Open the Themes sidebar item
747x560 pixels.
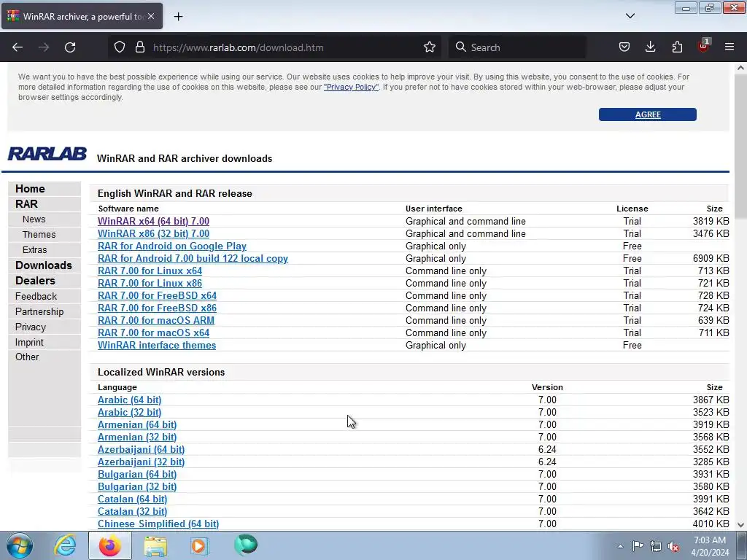[39, 234]
